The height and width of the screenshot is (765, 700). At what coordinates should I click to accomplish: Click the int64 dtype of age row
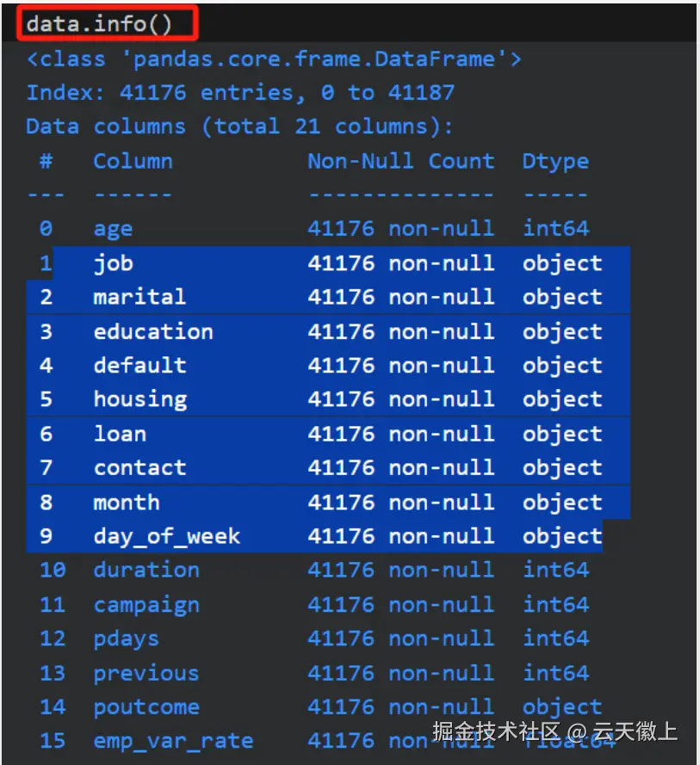tap(555, 229)
